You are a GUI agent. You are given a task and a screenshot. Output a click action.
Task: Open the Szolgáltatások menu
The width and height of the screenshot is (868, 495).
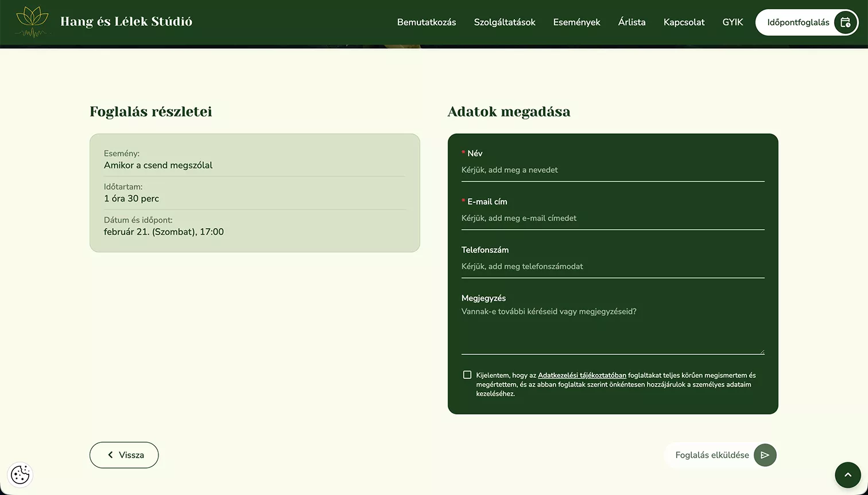coord(504,22)
